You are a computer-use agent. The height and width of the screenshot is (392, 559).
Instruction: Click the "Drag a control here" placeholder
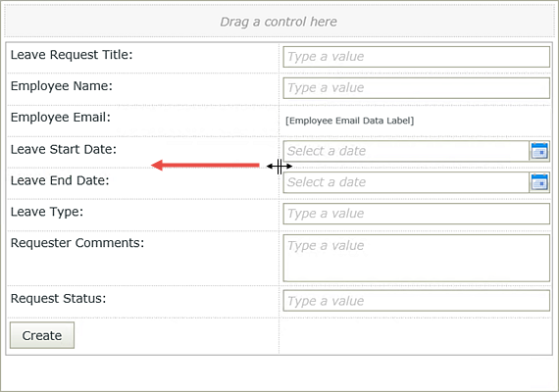[279, 22]
